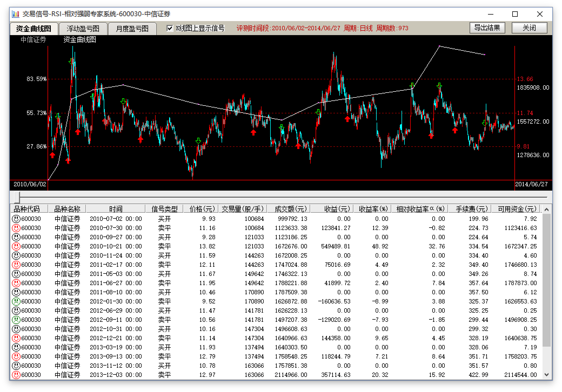The width and height of the screenshot is (562, 392).
Task: Click the first red buy arrow on chart
Action: pos(52,155)
